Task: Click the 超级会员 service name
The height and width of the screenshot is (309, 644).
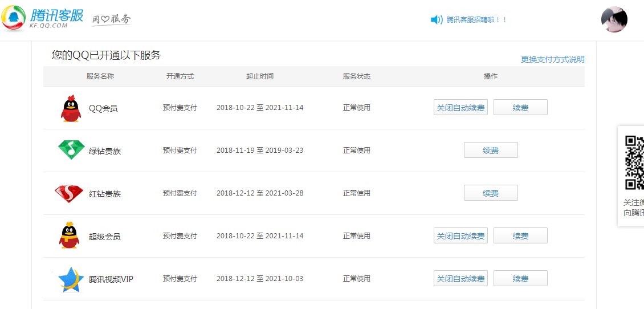Action: coord(105,237)
